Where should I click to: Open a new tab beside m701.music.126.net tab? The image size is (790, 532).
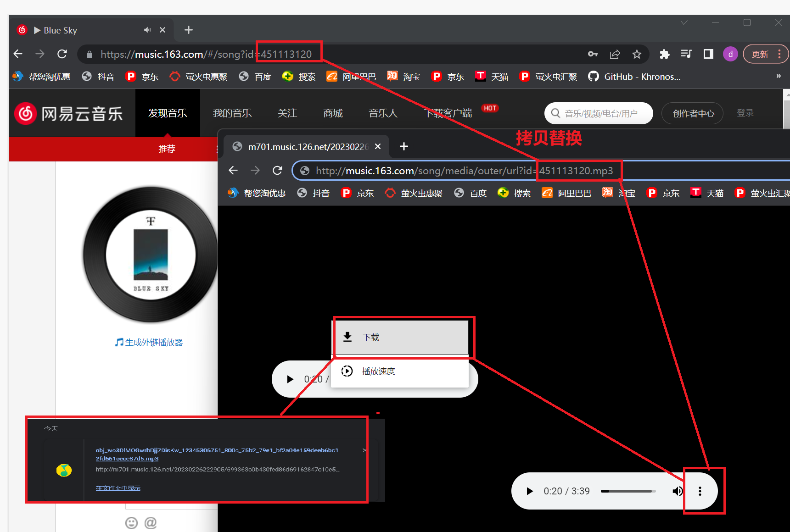403,146
